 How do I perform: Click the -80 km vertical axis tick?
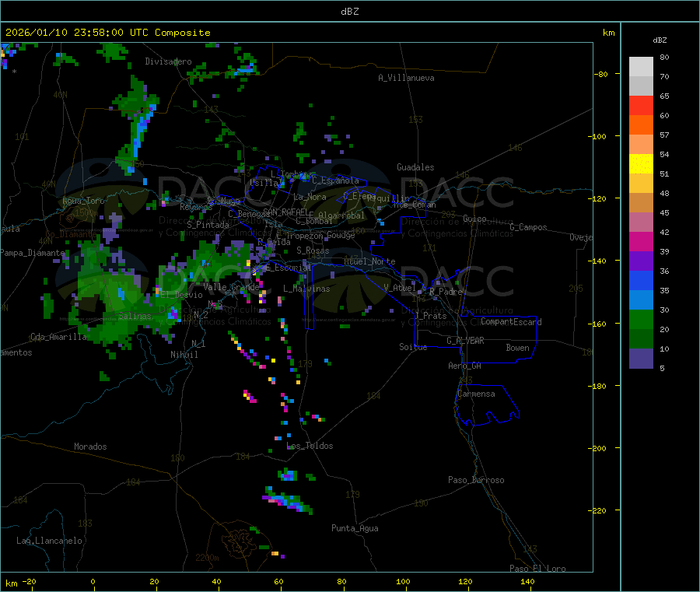click(601, 74)
